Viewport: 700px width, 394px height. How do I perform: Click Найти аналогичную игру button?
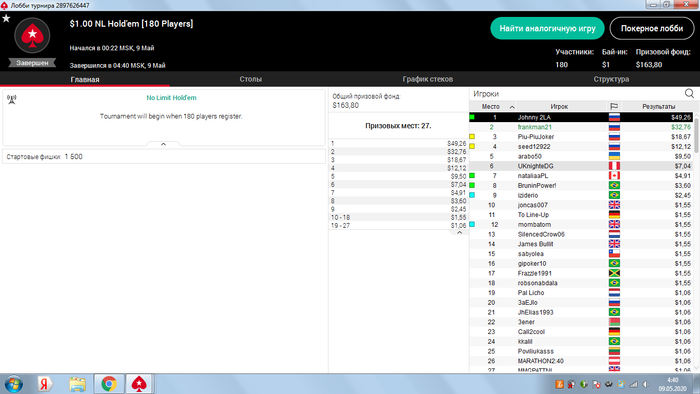coord(547,29)
